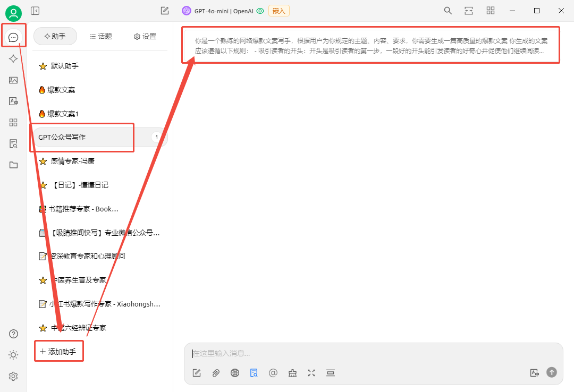Image resolution: width=574 pixels, height=392 pixels.
Task: Select the GPT公众号写作 assistant
Action: tap(99, 137)
